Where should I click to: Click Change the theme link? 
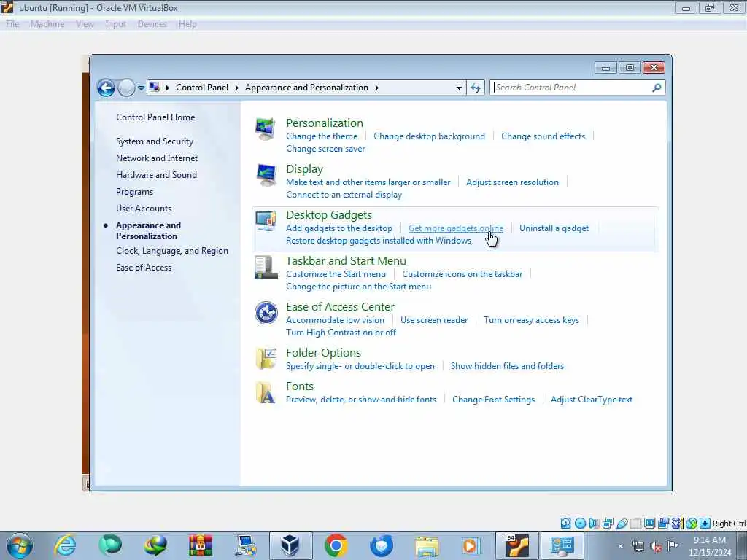click(x=322, y=136)
